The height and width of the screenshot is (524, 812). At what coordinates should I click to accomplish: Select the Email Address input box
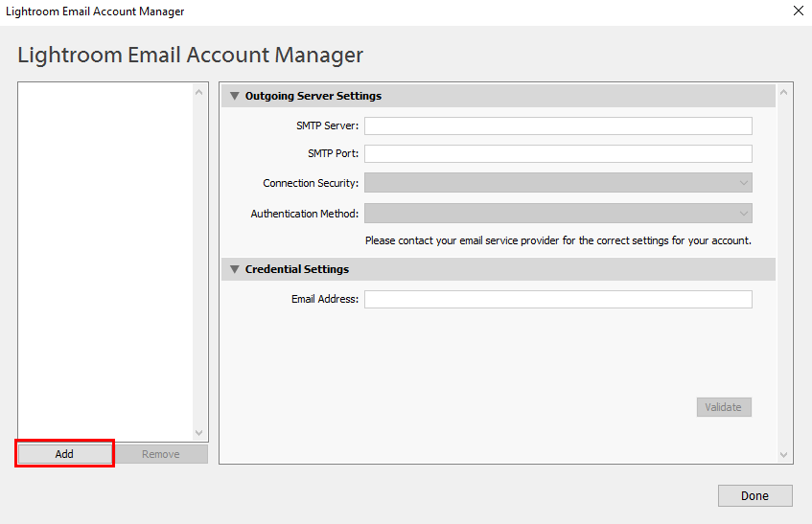tap(557, 300)
